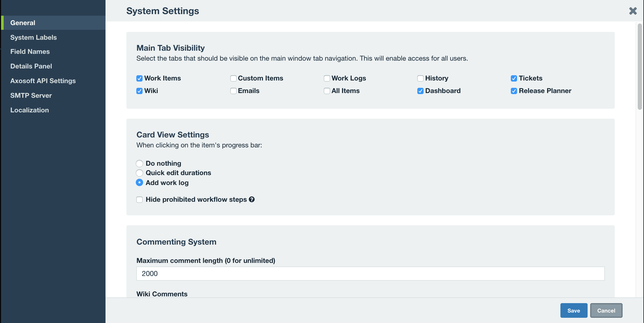Image resolution: width=644 pixels, height=323 pixels.
Task: Enable the All Items tab
Action: 327,91
